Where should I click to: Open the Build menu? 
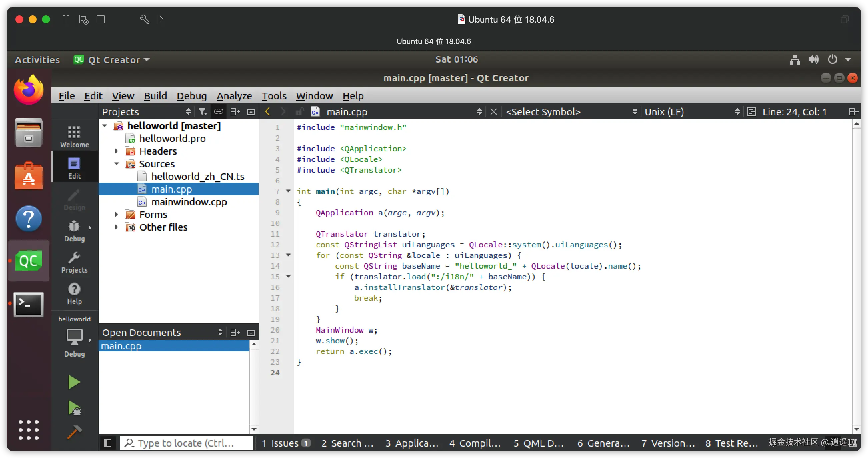click(155, 96)
